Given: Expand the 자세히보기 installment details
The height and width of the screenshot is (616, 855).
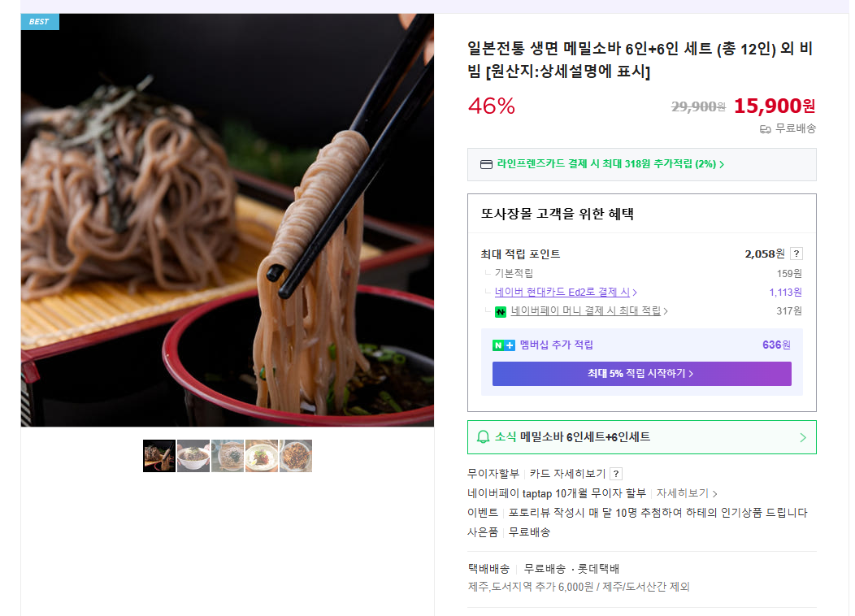Looking at the screenshot, I should pos(687,493).
